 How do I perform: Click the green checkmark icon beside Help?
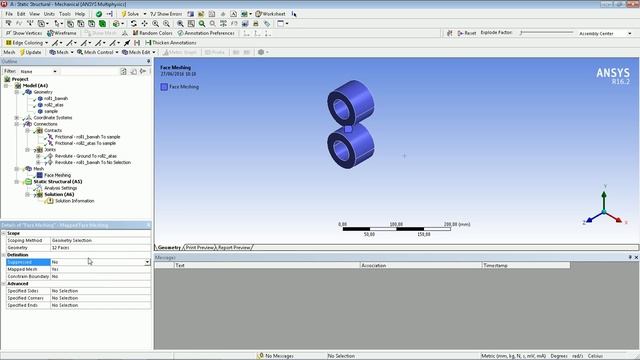98,14
